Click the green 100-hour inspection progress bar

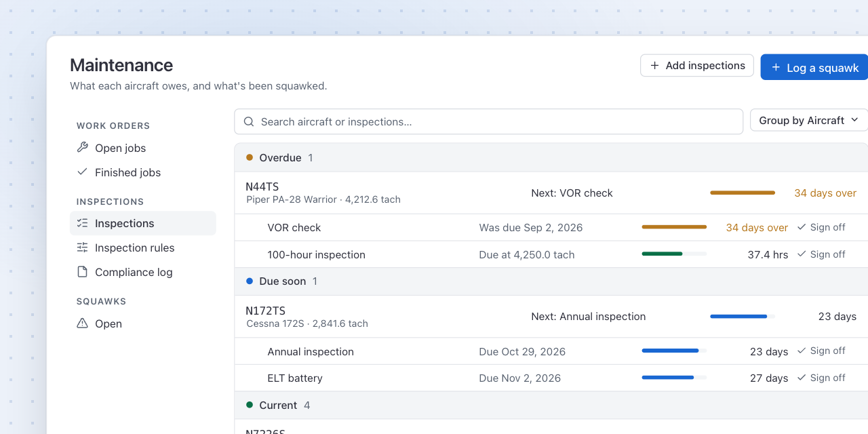[x=674, y=254]
